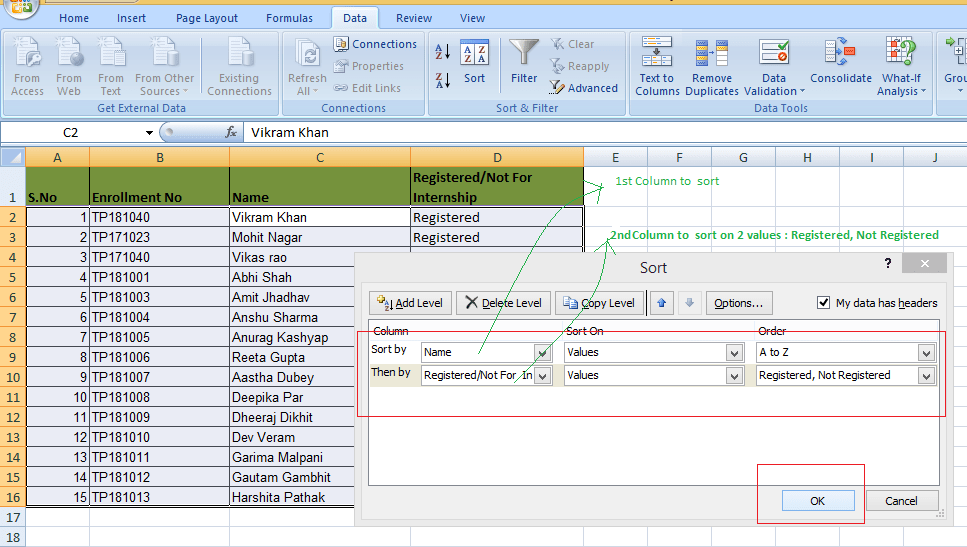Open Data Validation
967x547 pixels.
(774, 66)
